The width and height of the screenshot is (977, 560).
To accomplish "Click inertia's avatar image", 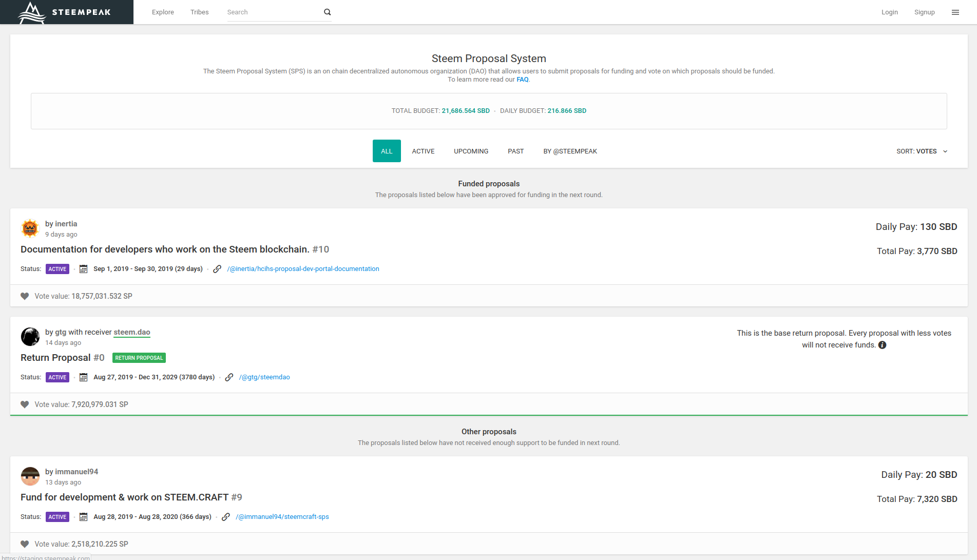I will point(30,228).
